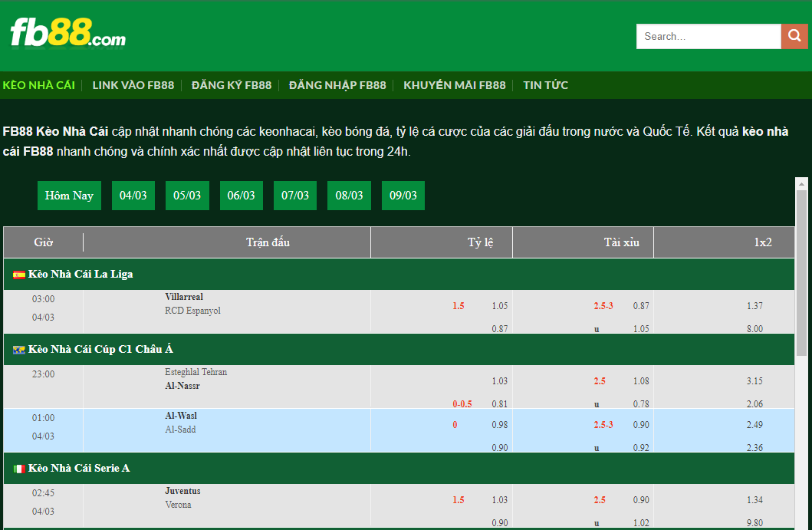Viewport: 812px width, 530px height.
Task: Click the 2.49 odds for Al-Wasl
Action: (x=754, y=425)
